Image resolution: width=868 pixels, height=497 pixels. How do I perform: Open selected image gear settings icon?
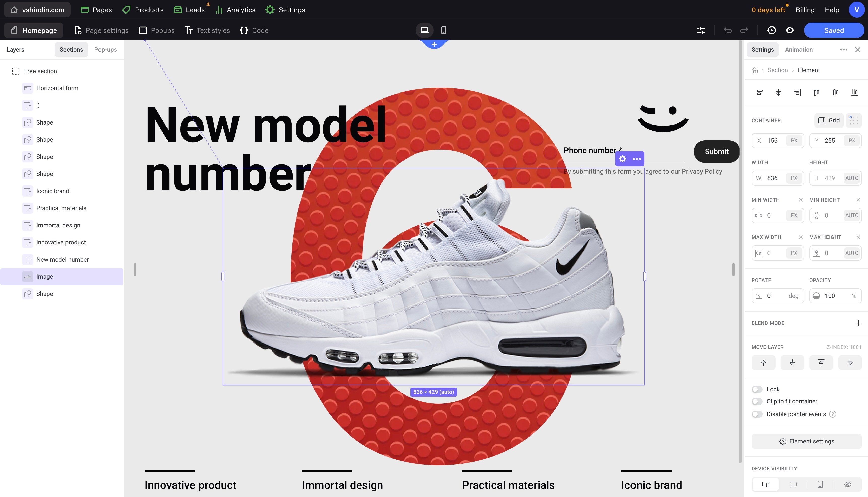coord(622,159)
